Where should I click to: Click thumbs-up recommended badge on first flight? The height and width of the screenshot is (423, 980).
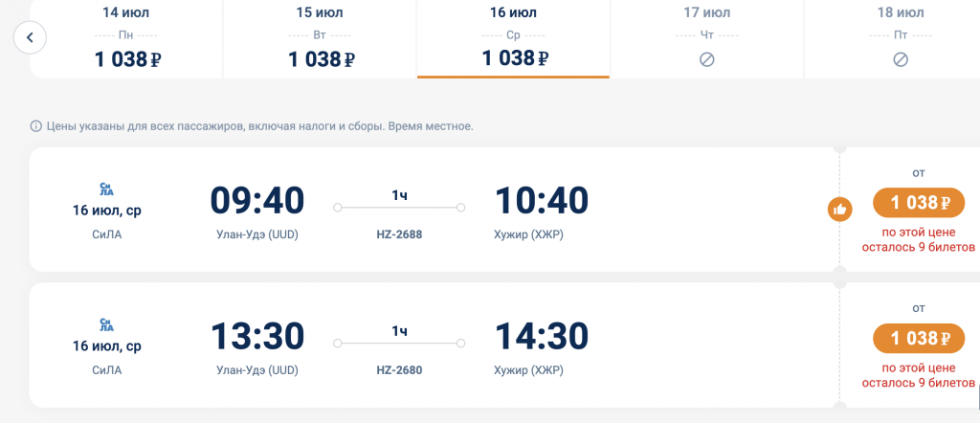[x=840, y=210]
